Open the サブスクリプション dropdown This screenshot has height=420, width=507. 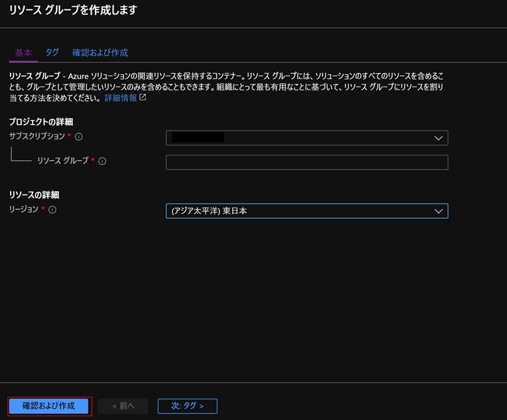click(x=307, y=138)
